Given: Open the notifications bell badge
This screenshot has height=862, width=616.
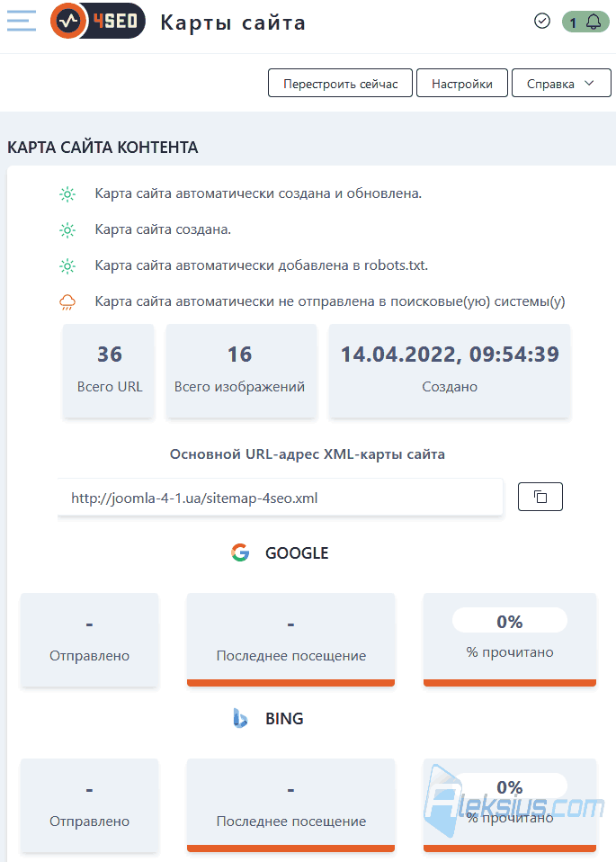Looking at the screenshot, I should [585, 22].
